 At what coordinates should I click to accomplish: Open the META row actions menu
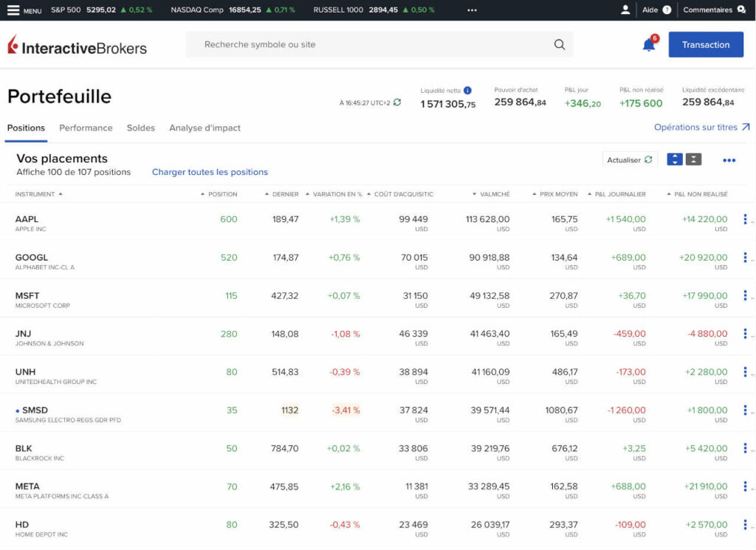(x=745, y=487)
